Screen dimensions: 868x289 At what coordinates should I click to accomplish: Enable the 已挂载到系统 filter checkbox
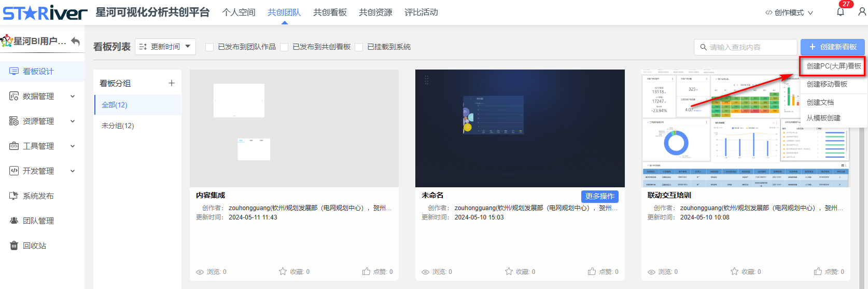click(x=359, y=47)
